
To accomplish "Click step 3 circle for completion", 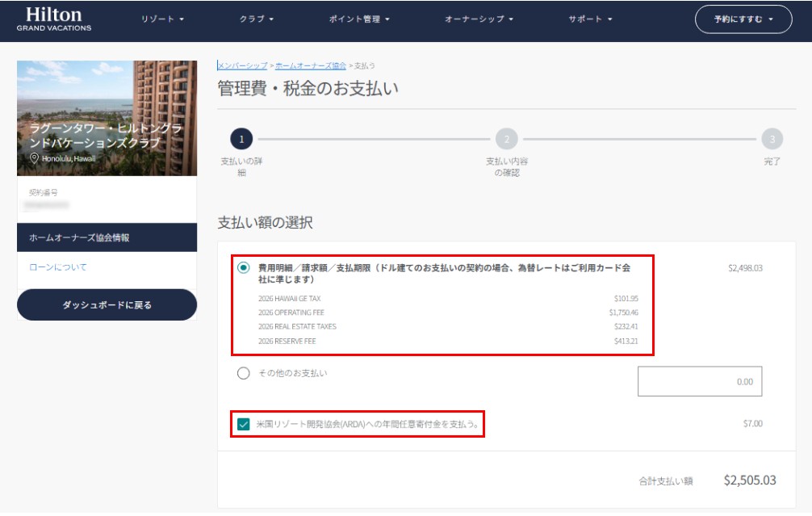I will 772,139.
